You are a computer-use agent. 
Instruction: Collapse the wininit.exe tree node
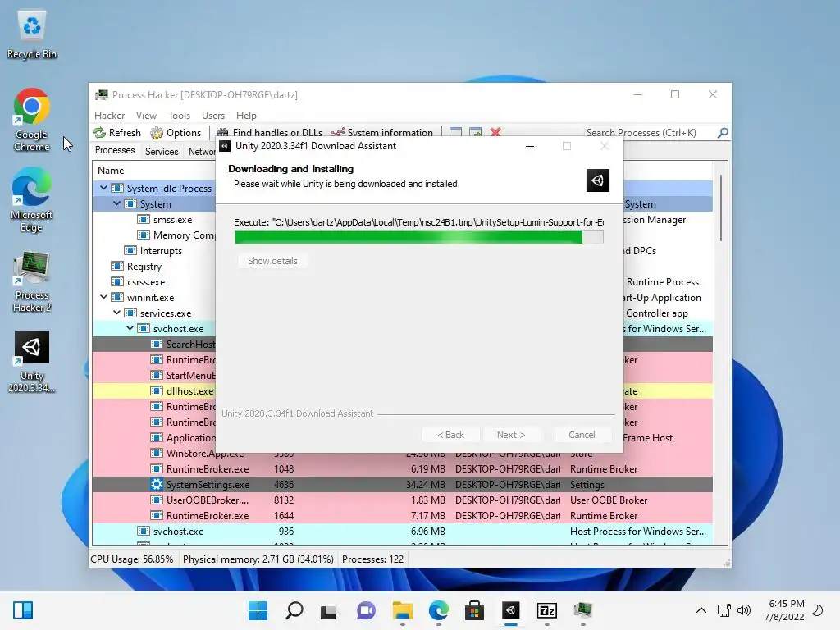(103, 297)
